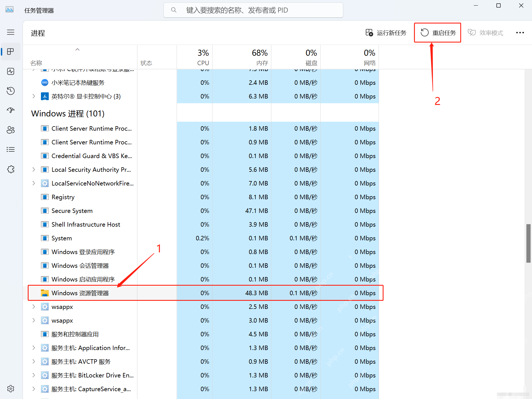This screenshot has height=399, width=532.
Task: Select Shell Infrastructure Host row
Action: click(201, 224)
